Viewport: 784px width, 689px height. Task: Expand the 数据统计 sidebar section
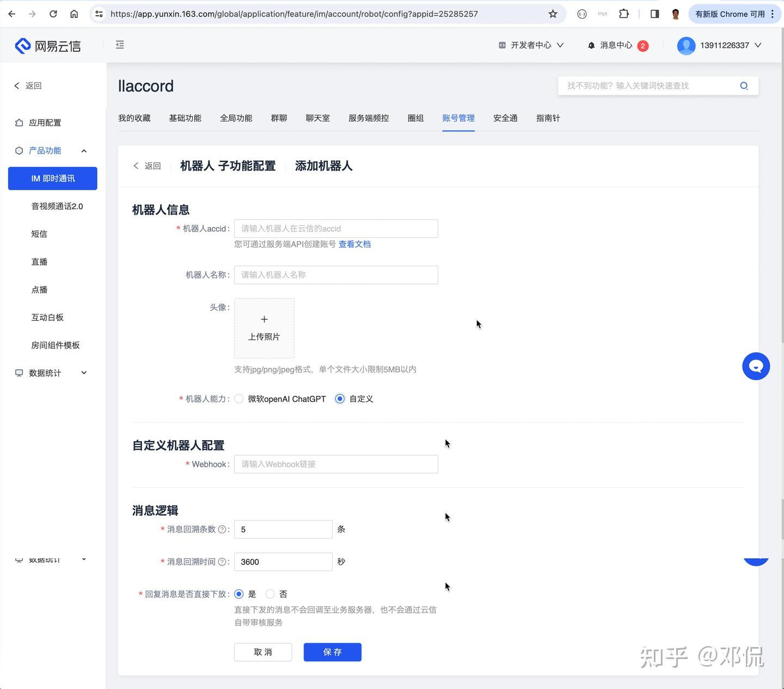[x=83, y=373]
